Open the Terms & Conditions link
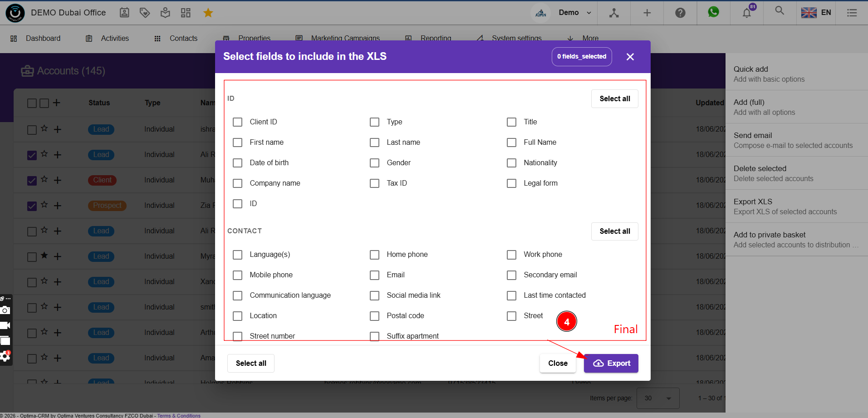The height and width of the screenshot is (418, 868). 179,415
